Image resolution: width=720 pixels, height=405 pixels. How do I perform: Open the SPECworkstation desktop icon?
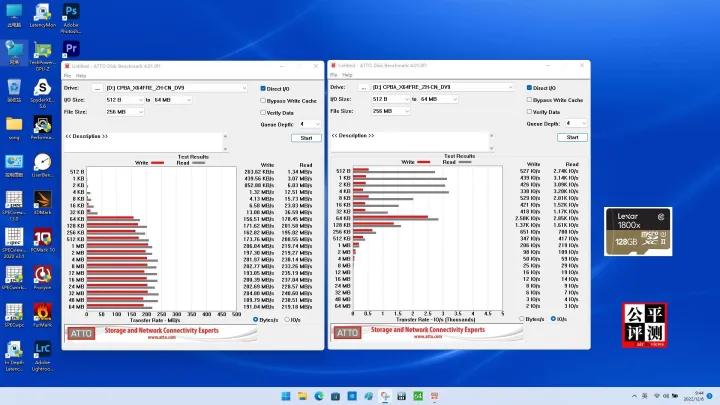(x=14, y=278)
